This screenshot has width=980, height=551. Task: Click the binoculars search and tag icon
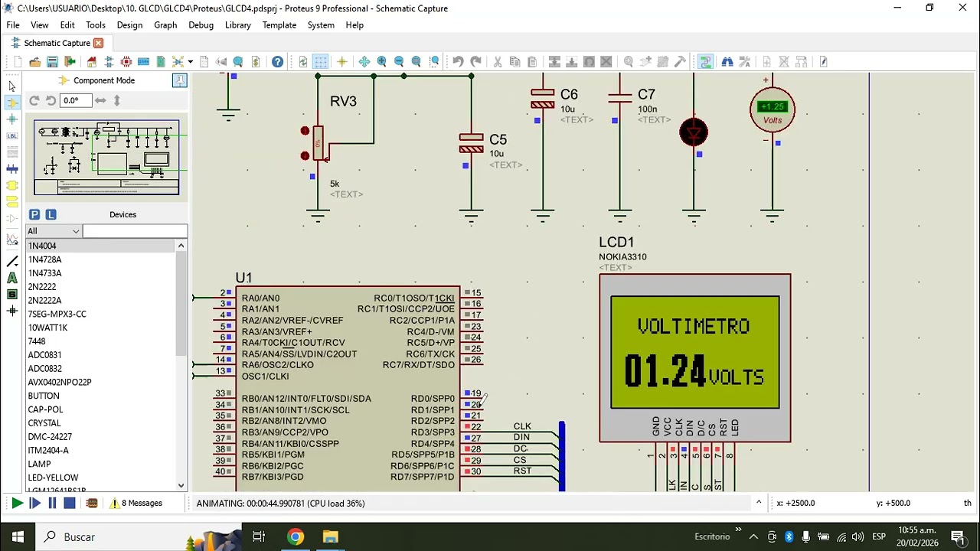[x=727, y=62]
